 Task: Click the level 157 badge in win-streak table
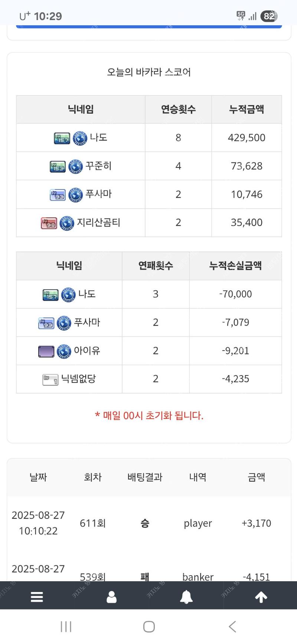click(x=62, y=139)
